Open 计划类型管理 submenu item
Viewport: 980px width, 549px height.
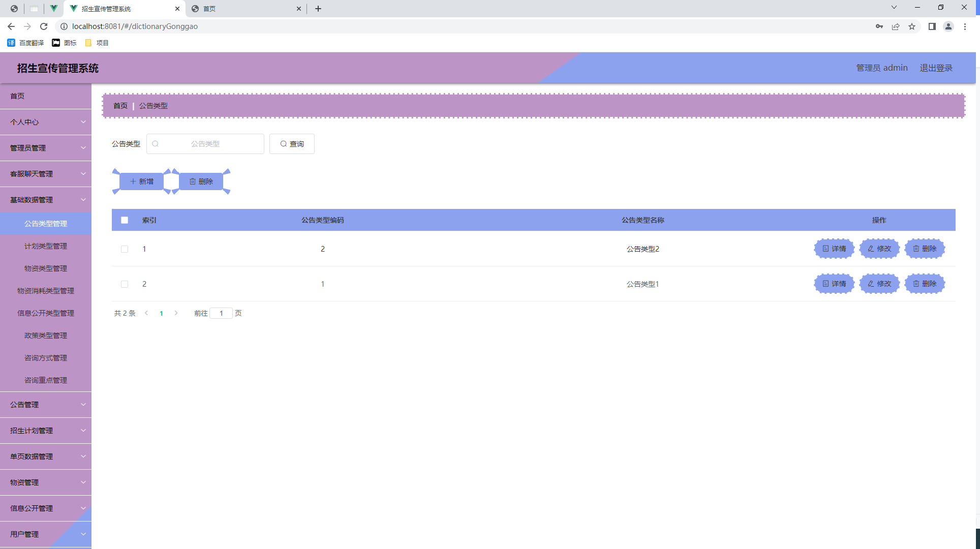pyautogui.click(x=46, y=246)
